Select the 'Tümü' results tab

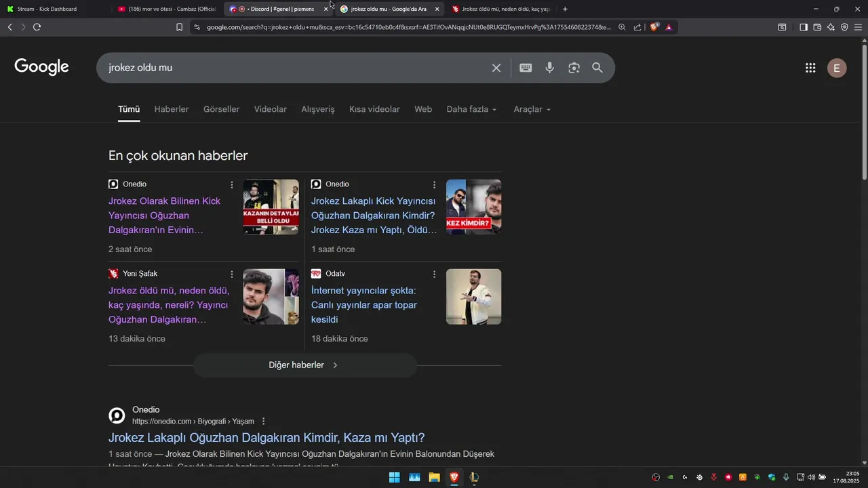(129, 109)
